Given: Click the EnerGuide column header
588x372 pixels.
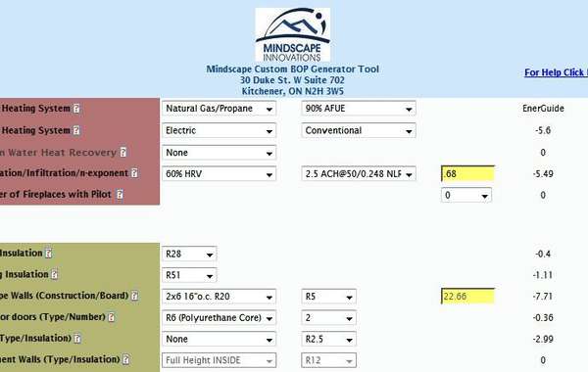Looking at the screenshot, I should click(x=543, y=109).
